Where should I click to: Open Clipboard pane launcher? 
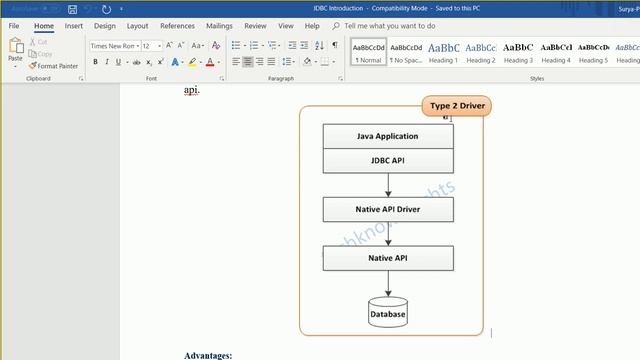point(81,78)
